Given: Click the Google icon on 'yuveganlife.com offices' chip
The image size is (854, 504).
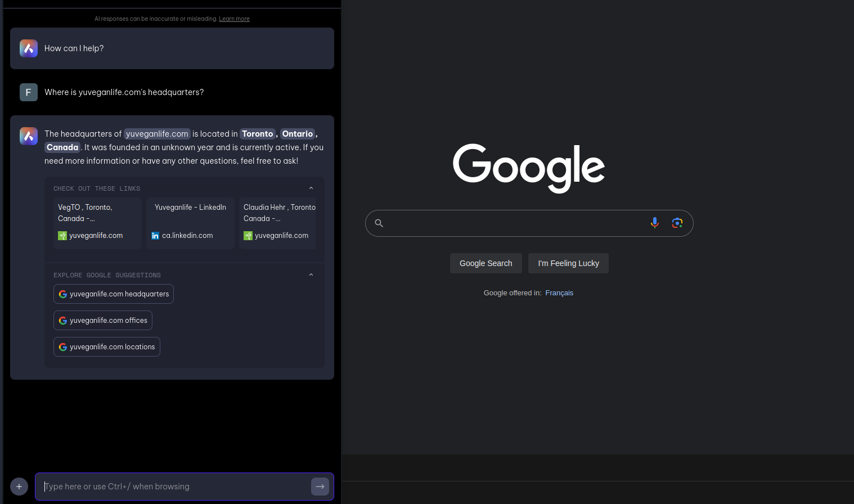Looking at the screenshot, I should [63, 321].
